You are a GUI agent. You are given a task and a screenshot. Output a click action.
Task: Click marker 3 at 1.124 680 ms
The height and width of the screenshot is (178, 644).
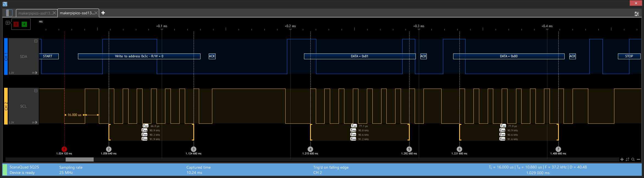(x=194, y=149)
